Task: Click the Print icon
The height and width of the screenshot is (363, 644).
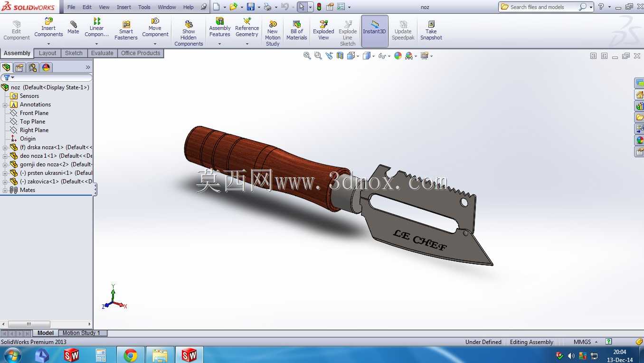Action: pyautogui.click(x=267, y=7)
